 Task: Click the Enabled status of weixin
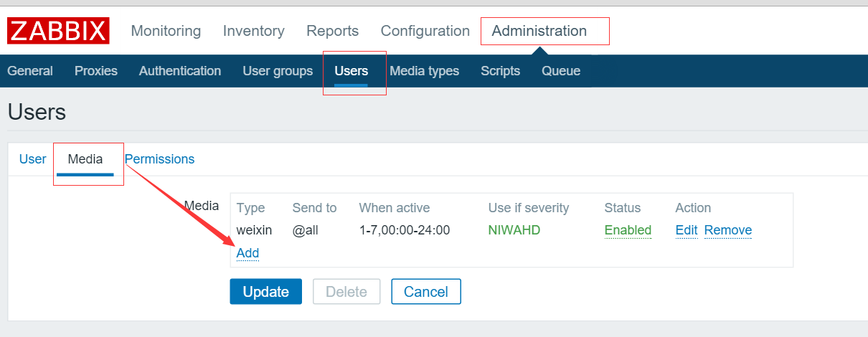coord(628,230)
